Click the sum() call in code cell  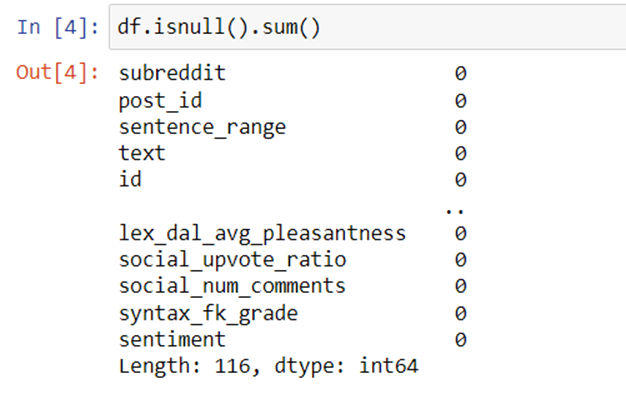[x=291, y=28]
